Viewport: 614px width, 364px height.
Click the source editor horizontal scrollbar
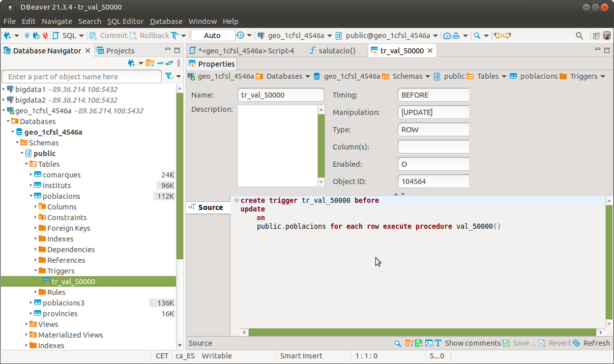(422, 332)
